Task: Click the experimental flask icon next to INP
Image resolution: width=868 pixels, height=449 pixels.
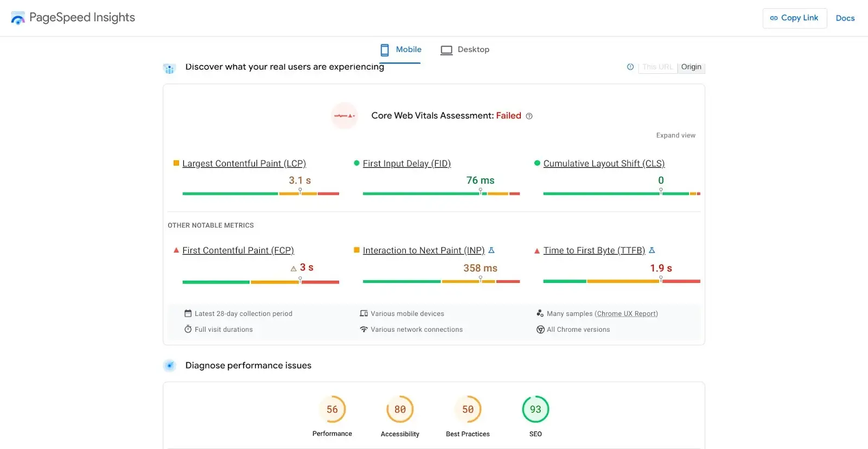Action: (x=492, y=250)
